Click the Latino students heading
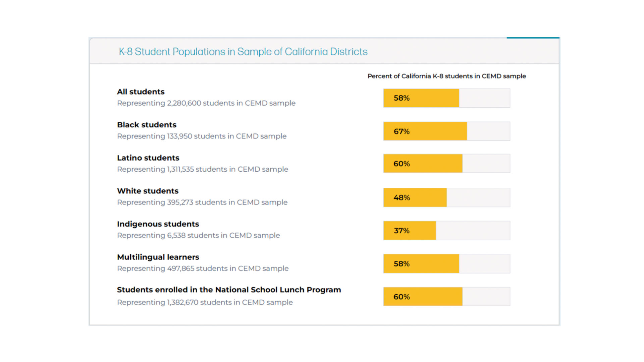The image size is (644, 362). pos(148,158)
